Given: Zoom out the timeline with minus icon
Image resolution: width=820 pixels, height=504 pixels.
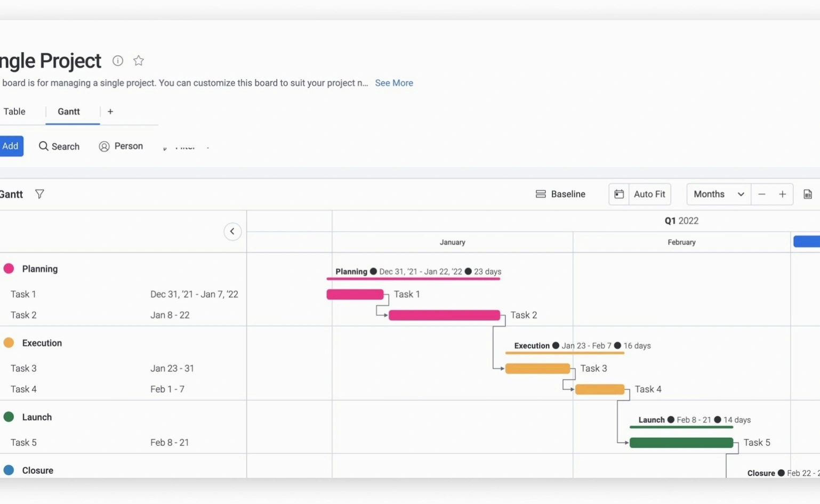Looking at the screenshot, I should click(x=761, y=194).
